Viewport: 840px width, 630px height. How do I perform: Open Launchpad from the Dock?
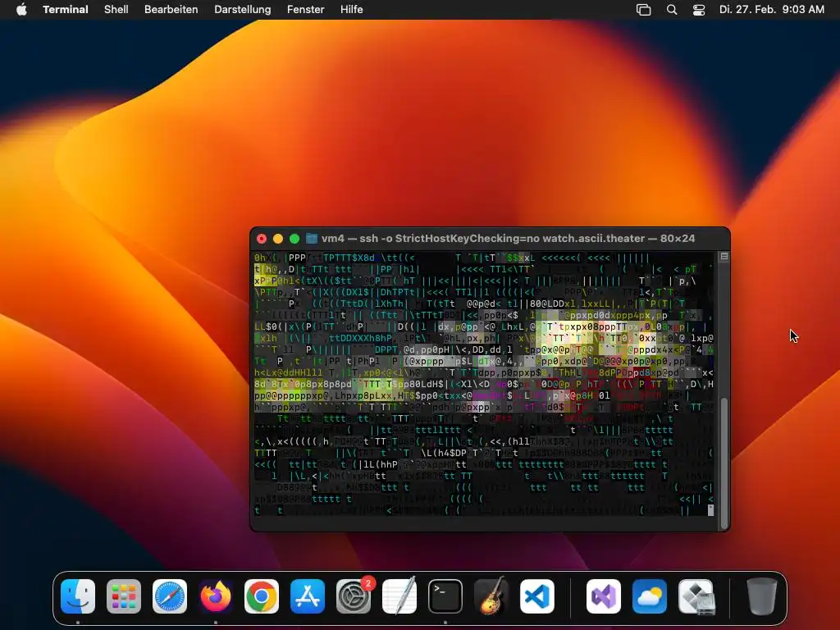(124, 596)
